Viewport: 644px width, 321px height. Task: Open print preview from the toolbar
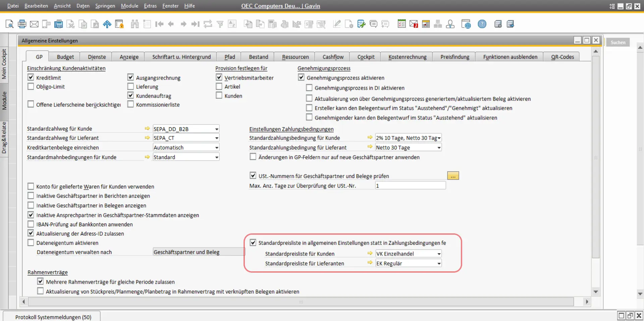pyautogui.click(x=9, y=24)
